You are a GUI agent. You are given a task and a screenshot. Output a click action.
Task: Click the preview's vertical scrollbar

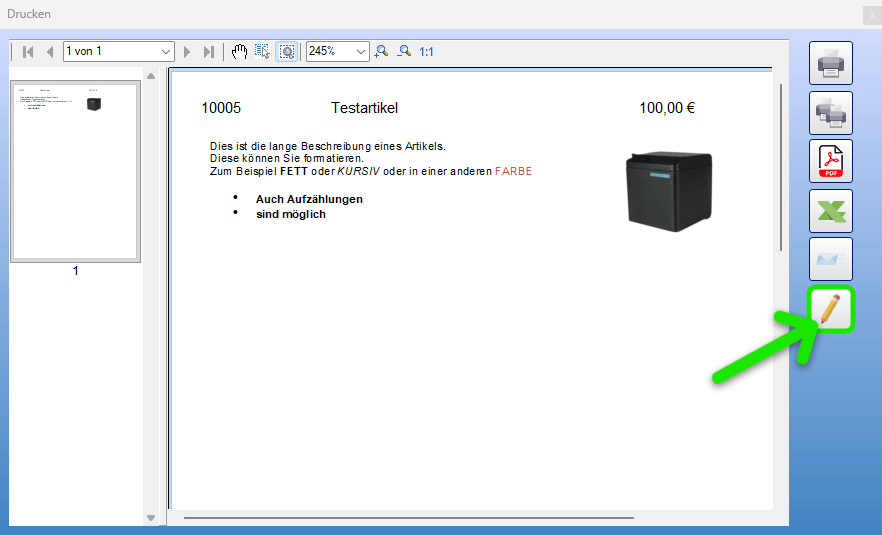[781, 166]
